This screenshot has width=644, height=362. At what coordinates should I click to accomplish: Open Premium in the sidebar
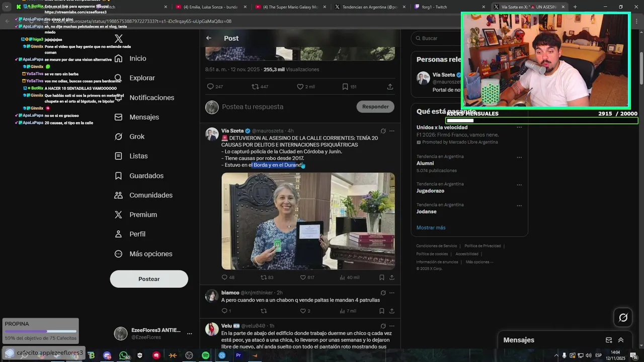coord(136,215)
